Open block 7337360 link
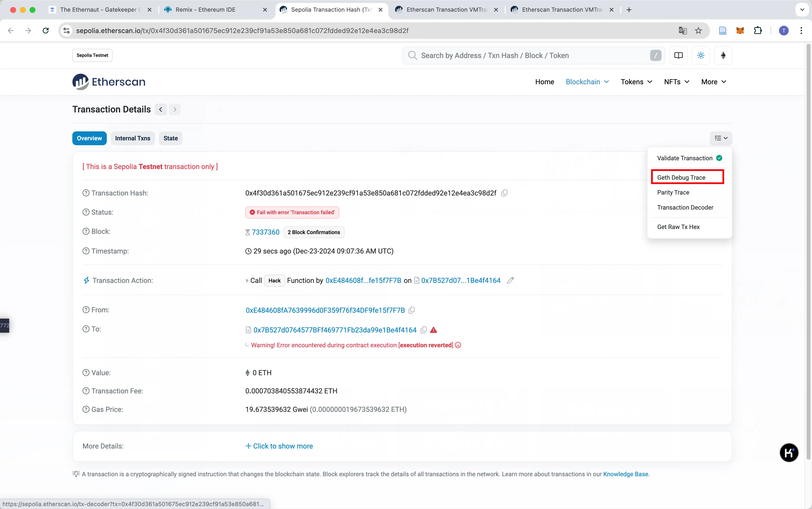The height and width of the screenshot is (509, 812). coord(265,232)
